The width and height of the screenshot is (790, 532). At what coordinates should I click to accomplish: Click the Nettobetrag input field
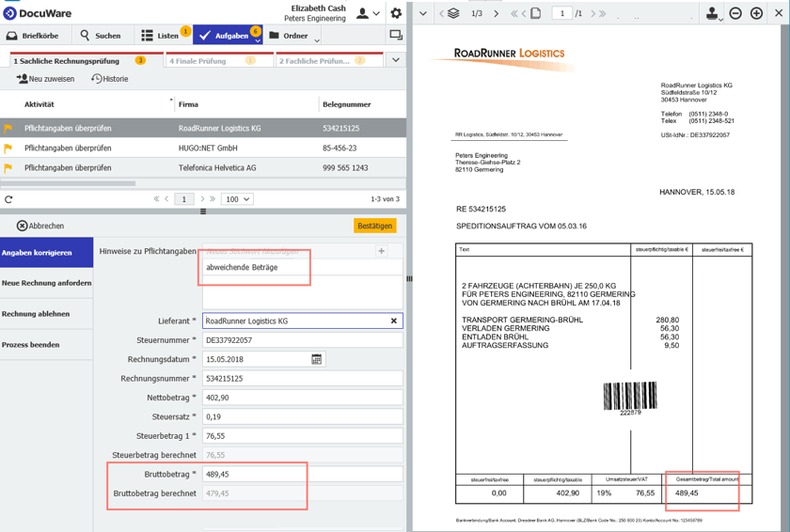[x=303, y=398]
